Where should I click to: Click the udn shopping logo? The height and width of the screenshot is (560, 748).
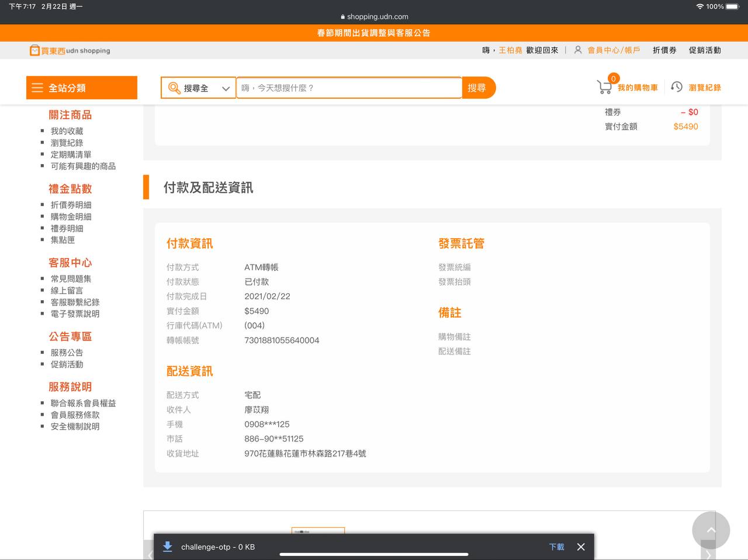click(x=70, y=51)
